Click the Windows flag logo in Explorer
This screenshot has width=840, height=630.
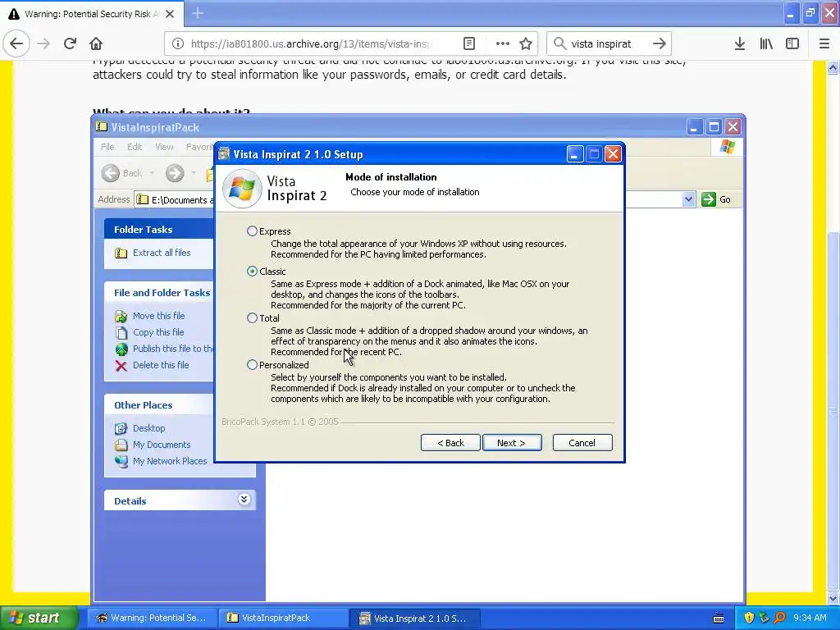(727, 146)
